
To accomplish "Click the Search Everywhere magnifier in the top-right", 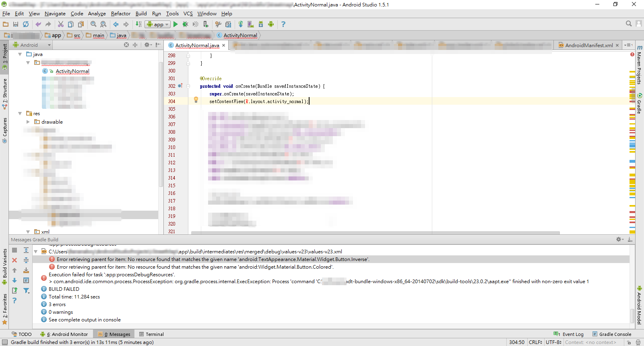I will (x=629, y=24).
